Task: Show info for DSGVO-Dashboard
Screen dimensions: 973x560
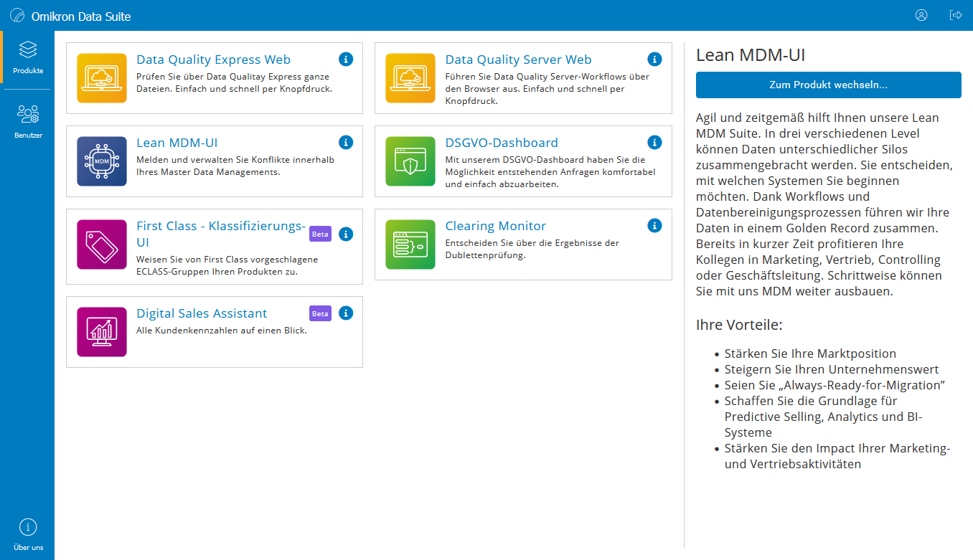Action: point(654,142)
